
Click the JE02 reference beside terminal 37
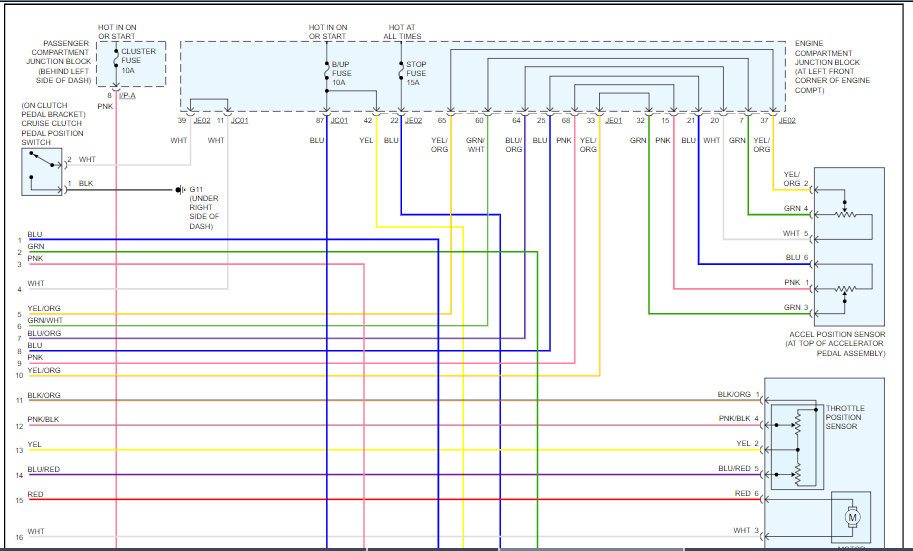tap(787, 121)
